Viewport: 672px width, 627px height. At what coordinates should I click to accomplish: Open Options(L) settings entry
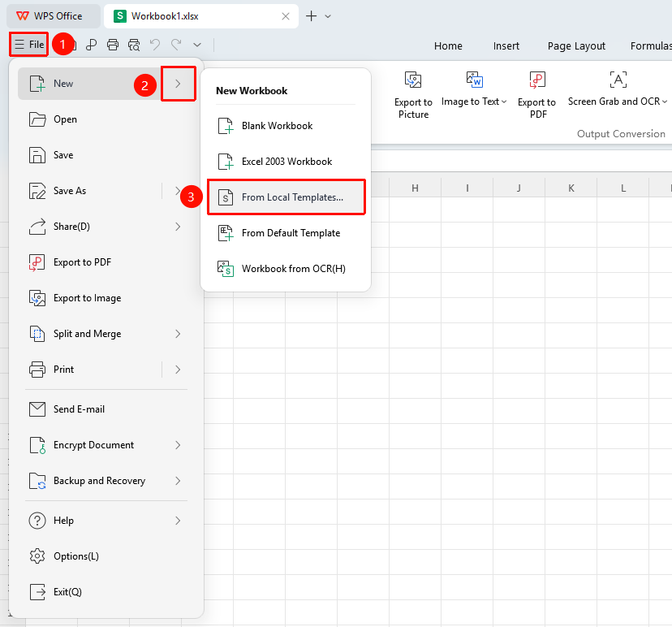tap(106, 556)
